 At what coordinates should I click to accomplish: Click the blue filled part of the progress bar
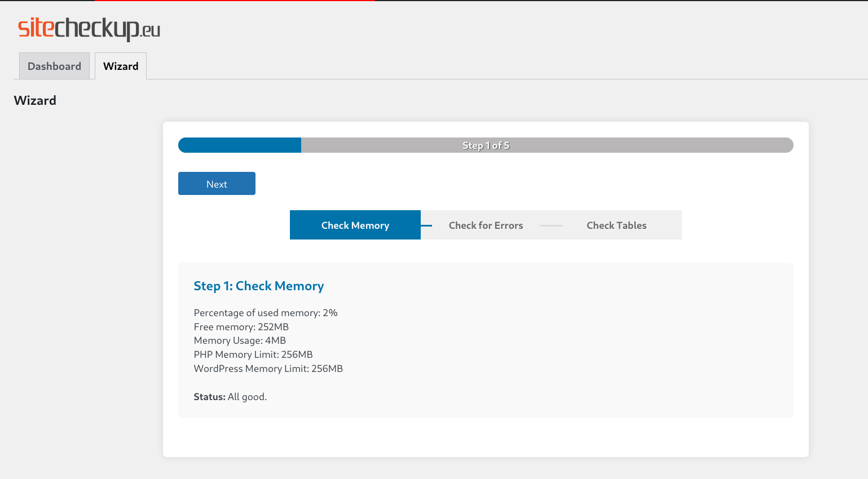(x=240, y=145)
